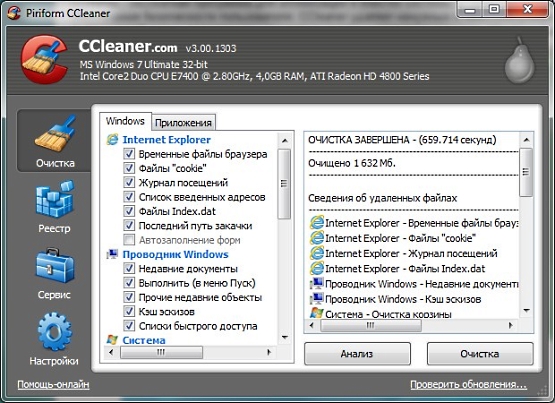The width and height of the screenshot is (555, 403).
Task: Uncheck Прочие недавние объекты checkbox
Action: pos(129,297)
